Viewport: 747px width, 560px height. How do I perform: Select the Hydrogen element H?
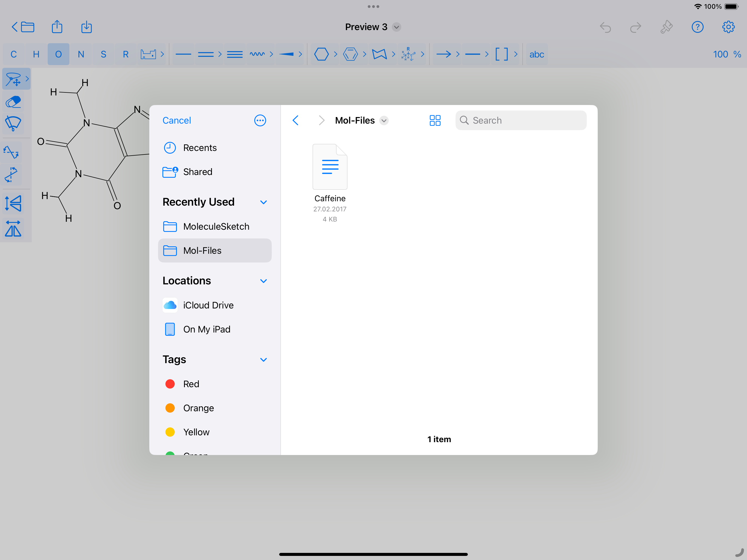[36, 54]
